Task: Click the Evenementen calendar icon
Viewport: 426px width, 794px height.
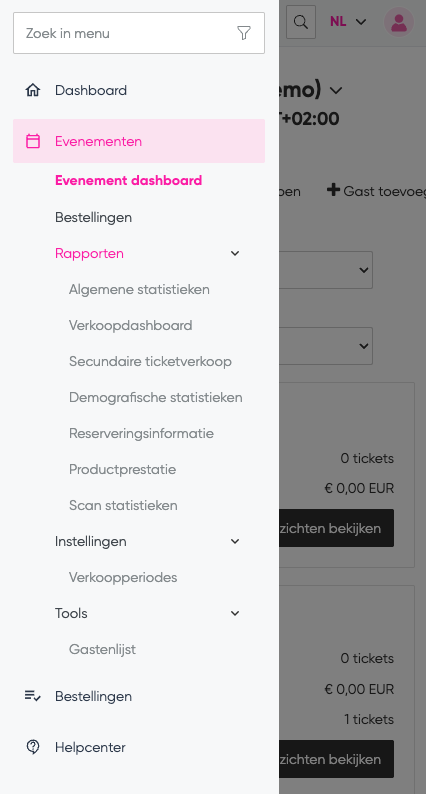Action: point(33,141)
